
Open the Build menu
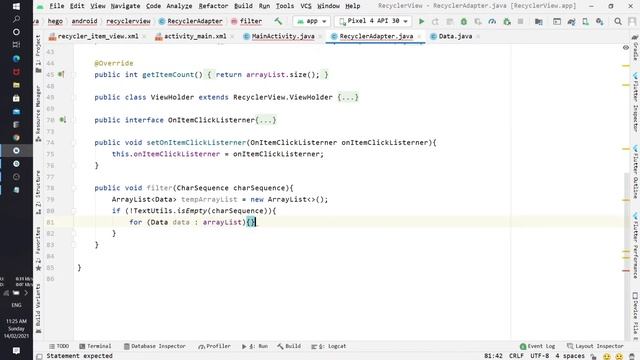[243, 6]
